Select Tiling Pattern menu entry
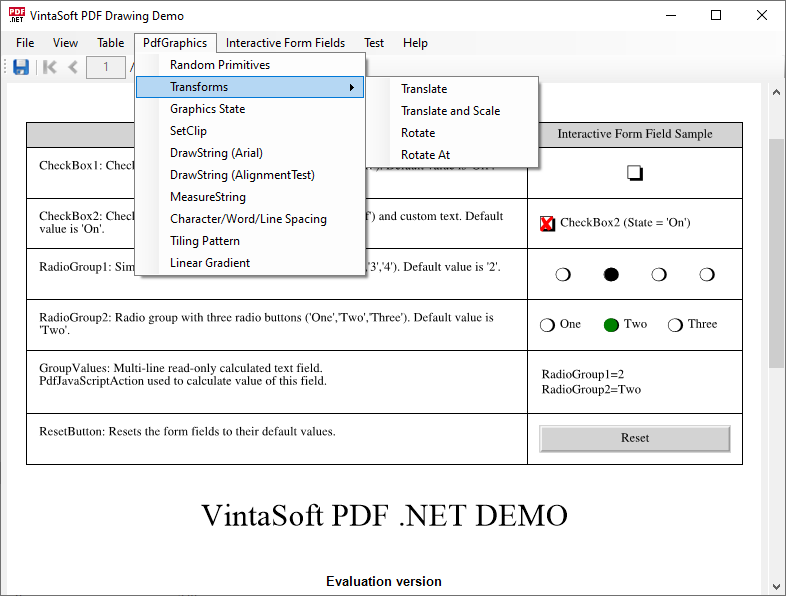Image resolution: width=786 pixels, height=596 pixels. [204, 241]
